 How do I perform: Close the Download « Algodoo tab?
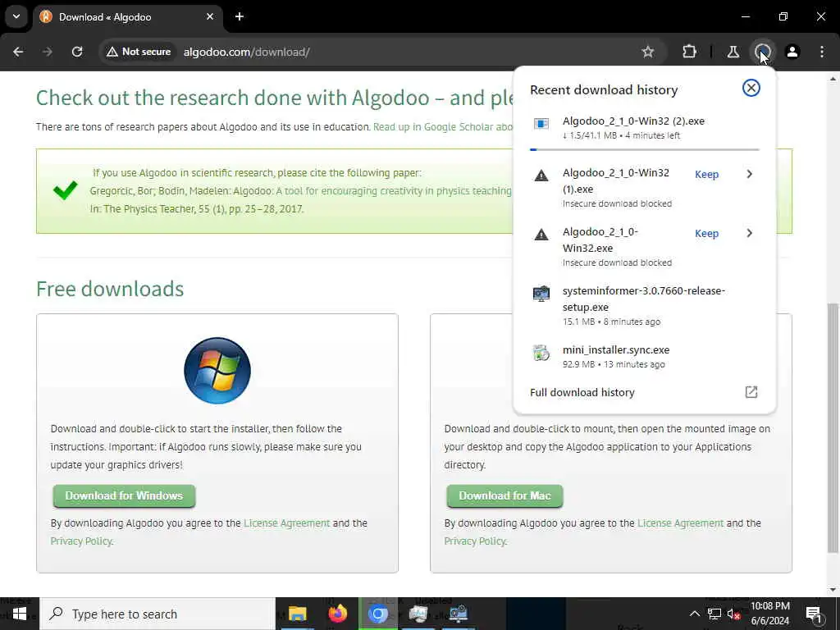210,16
